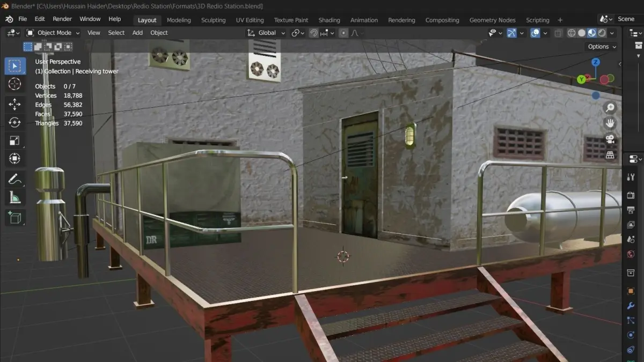The width and height of the screenshot is (644, 362).
Task: Open the Collection properties tab
Action: 631,272
